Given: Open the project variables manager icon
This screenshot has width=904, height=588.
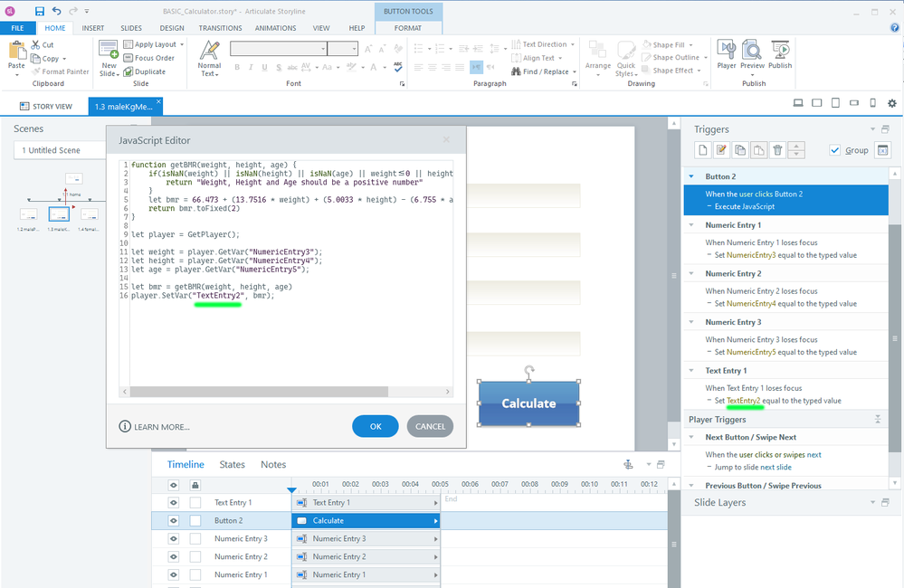Looking at the screenshot, I should coord(883,150).
